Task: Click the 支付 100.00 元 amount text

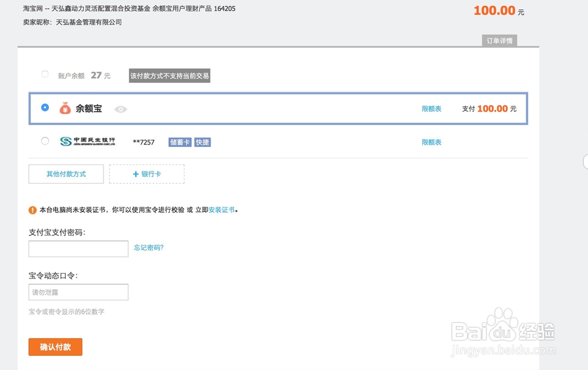Action: (489, 109)
